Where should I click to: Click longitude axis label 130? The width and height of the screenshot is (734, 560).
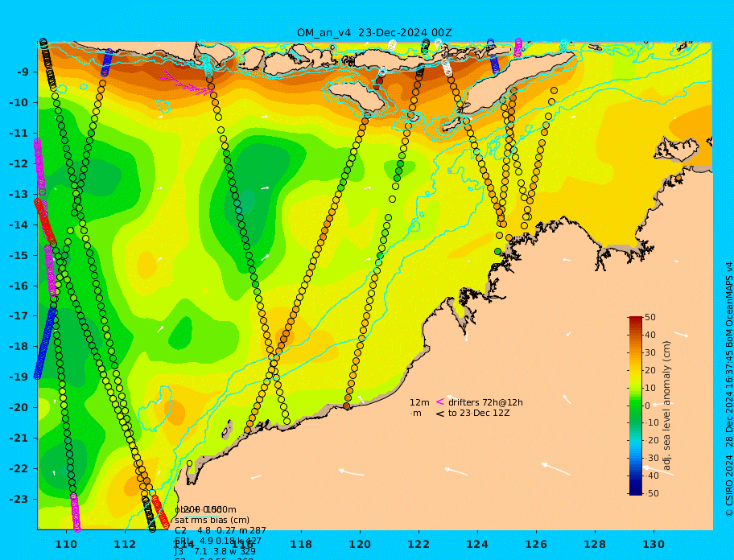pyautogui.click(x=654, y=544)
